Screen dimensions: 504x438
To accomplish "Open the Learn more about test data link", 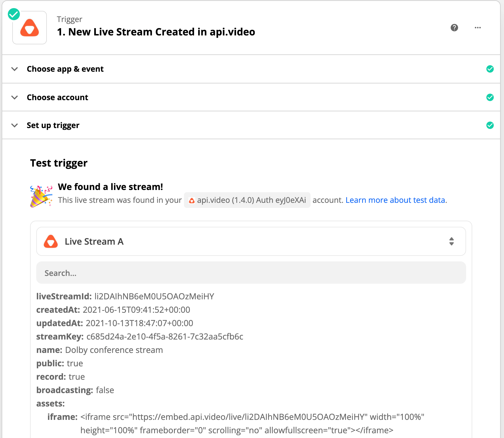I will tap(395, 200).
